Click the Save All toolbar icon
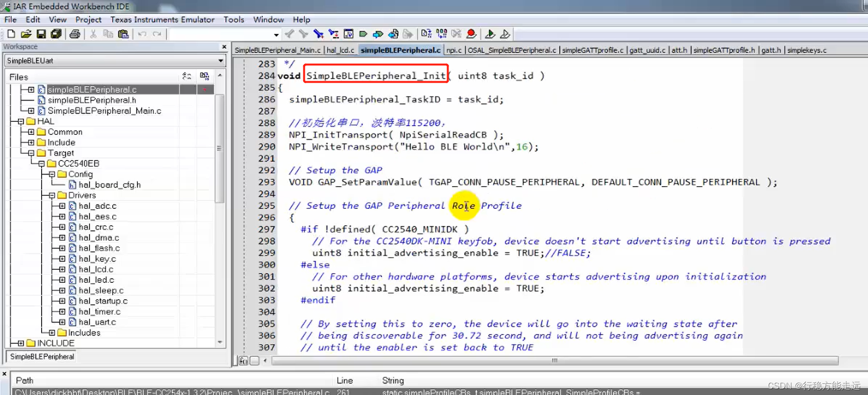Viewport: 868px width, 395px height. tap(56, 34)
